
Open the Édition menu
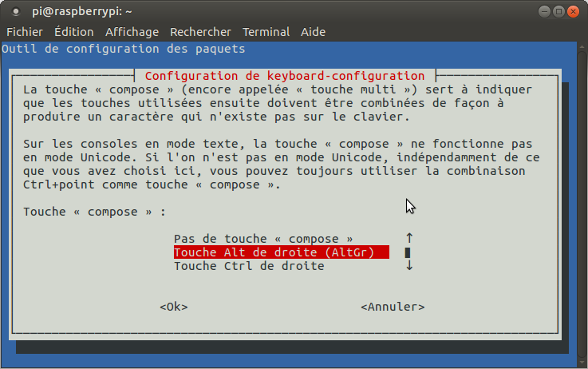pyautogui.click(x=74, y=32)
